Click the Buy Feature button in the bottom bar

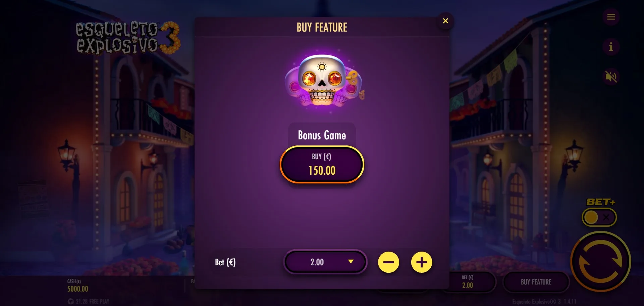click(536, 282)
